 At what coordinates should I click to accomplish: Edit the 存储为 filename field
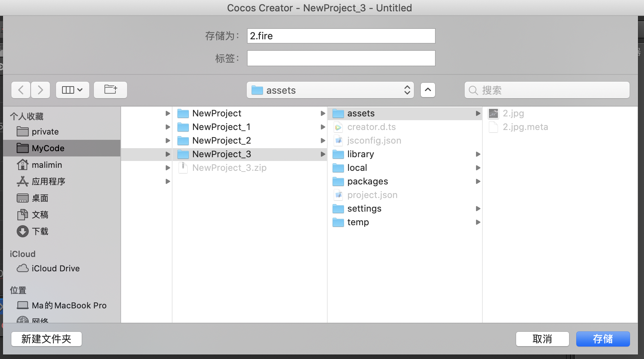coord(341,36)
